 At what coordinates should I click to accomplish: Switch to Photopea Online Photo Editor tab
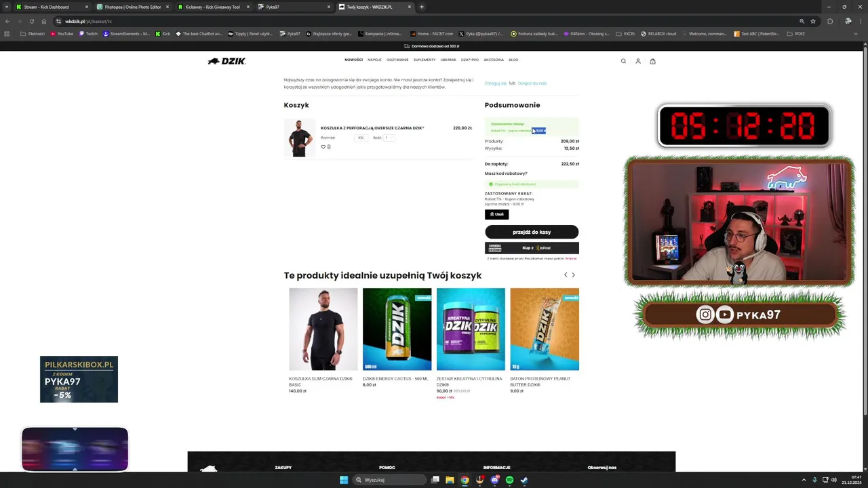click(x=132, y=7)
